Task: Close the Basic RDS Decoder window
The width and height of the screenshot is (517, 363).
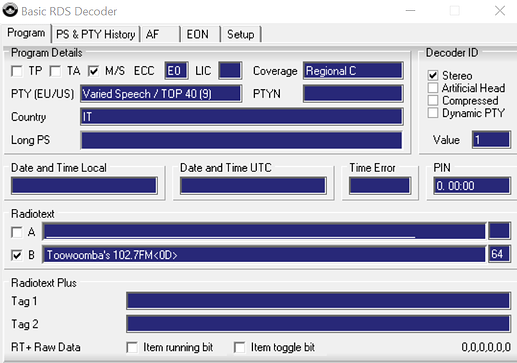Action: (x=500, y=11)
